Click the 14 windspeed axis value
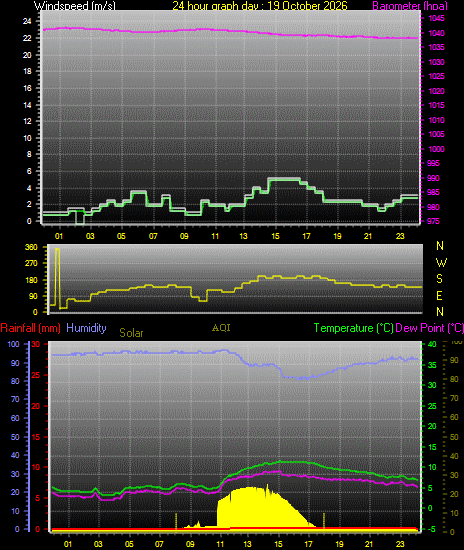 (27, 105)
